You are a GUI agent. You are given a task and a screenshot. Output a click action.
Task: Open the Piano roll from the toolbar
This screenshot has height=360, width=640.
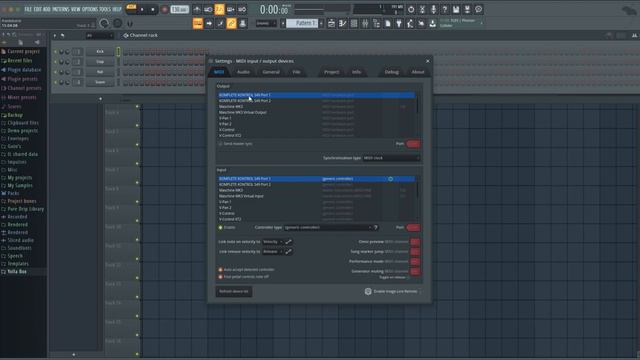point(342,24)
